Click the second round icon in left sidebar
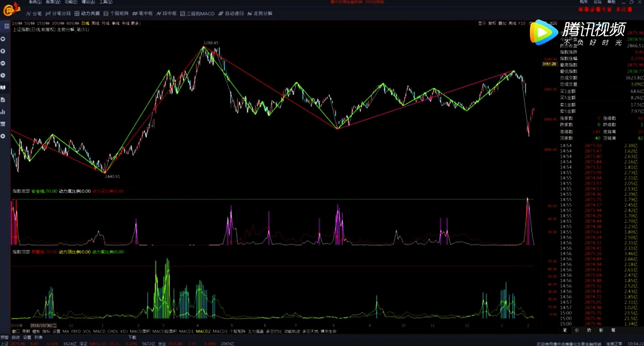 coord(3,51)
